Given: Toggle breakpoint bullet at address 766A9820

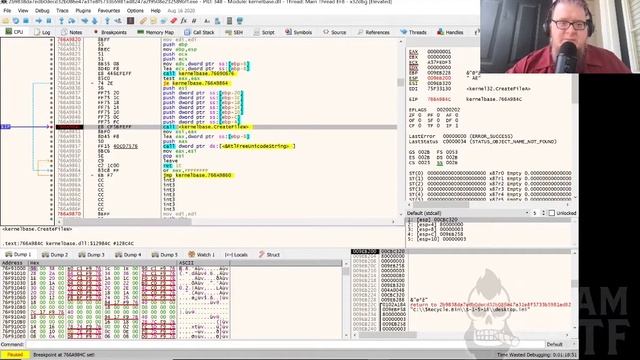Looking at the screenshot, I should [x=51, y=40].
